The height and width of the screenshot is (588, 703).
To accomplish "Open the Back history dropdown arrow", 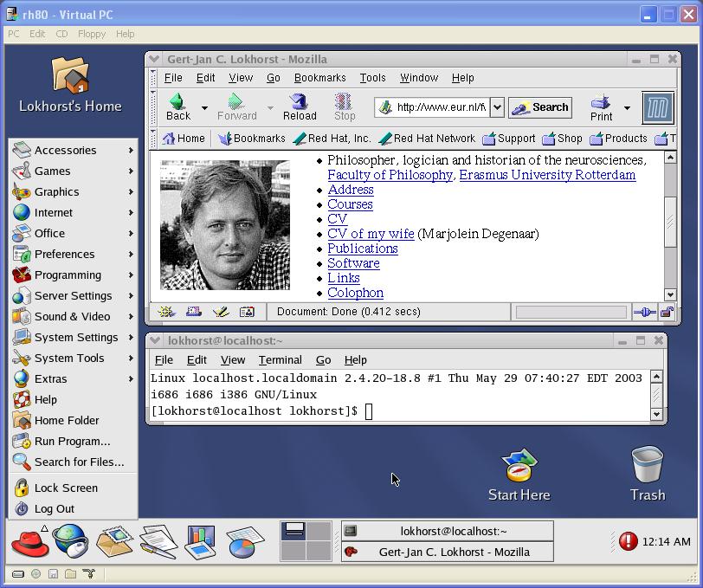I will 204,107.
